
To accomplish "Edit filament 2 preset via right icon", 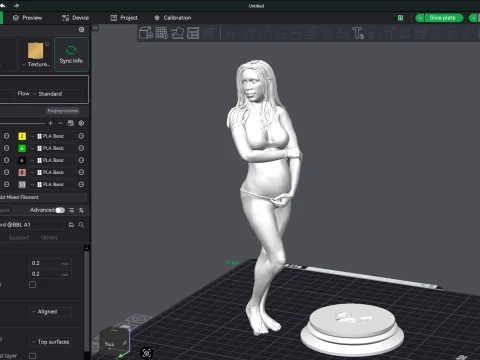I will pyautogui.click(x=81, y=136).
